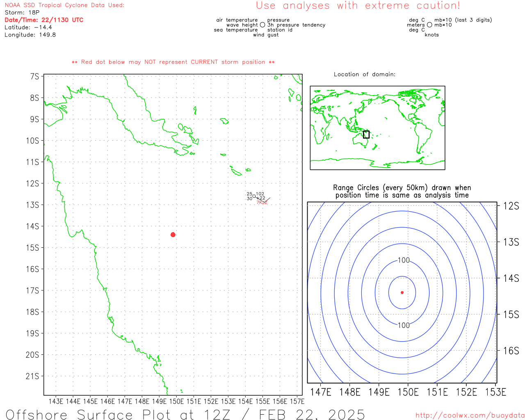The image size is (525, 420).
Task: Click the red storm position dot on the map
Action: [x=173, y=235]
